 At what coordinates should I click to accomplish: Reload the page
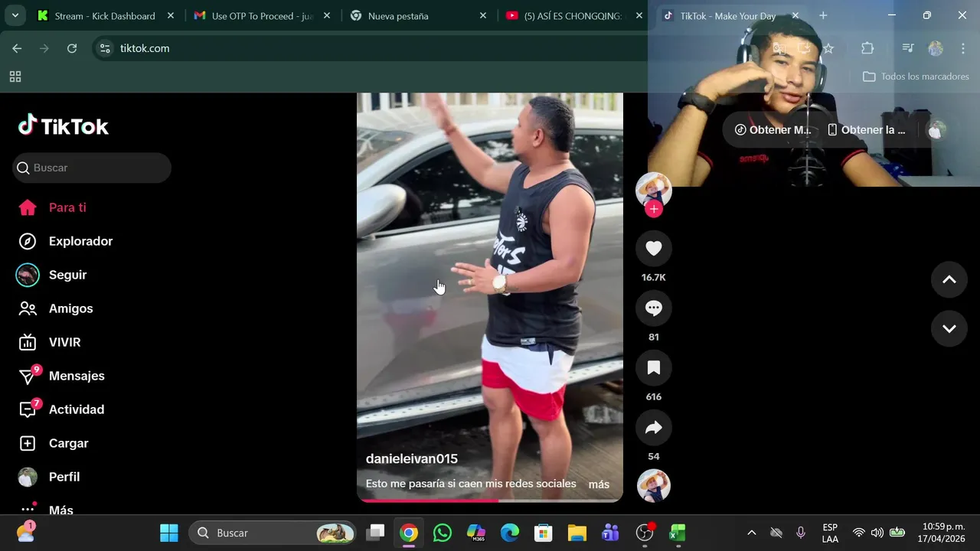click(72, 48)
